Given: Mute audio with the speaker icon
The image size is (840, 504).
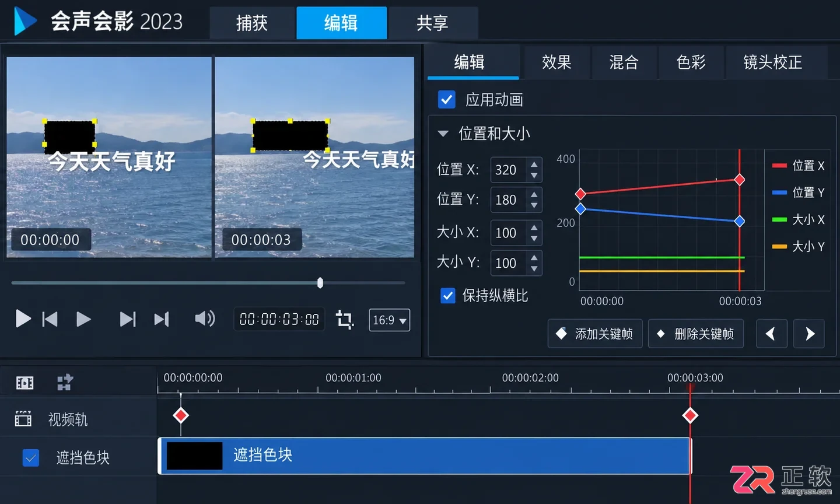Looking at the screenshot, I should 205,318.
